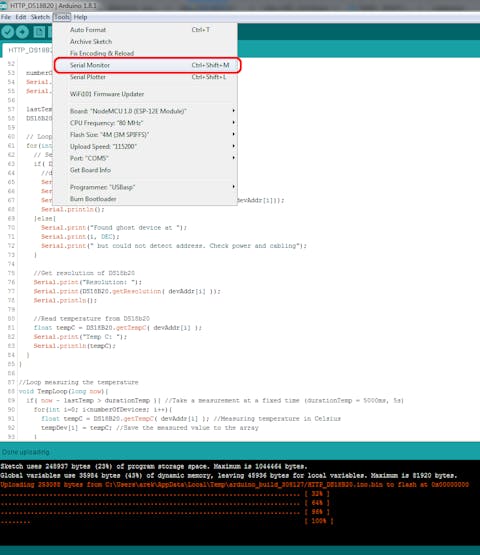
Task: Click line number 70 in gutter
Action: click(11, 228)
